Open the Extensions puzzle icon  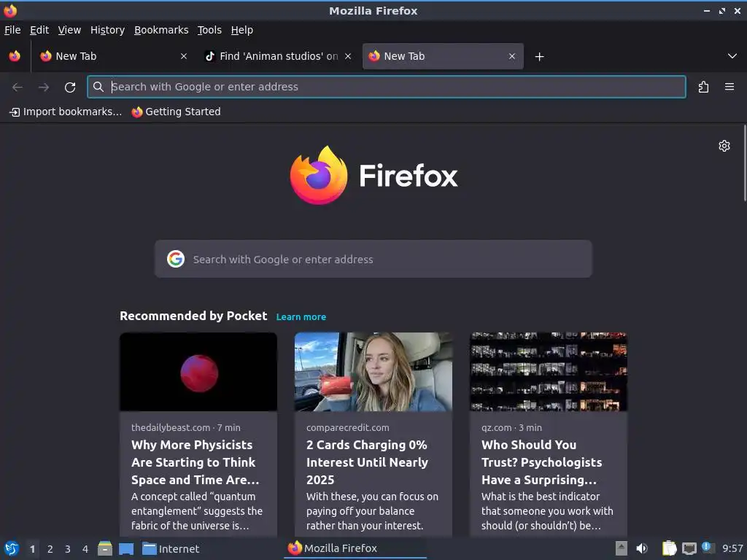tap(703, 87)
